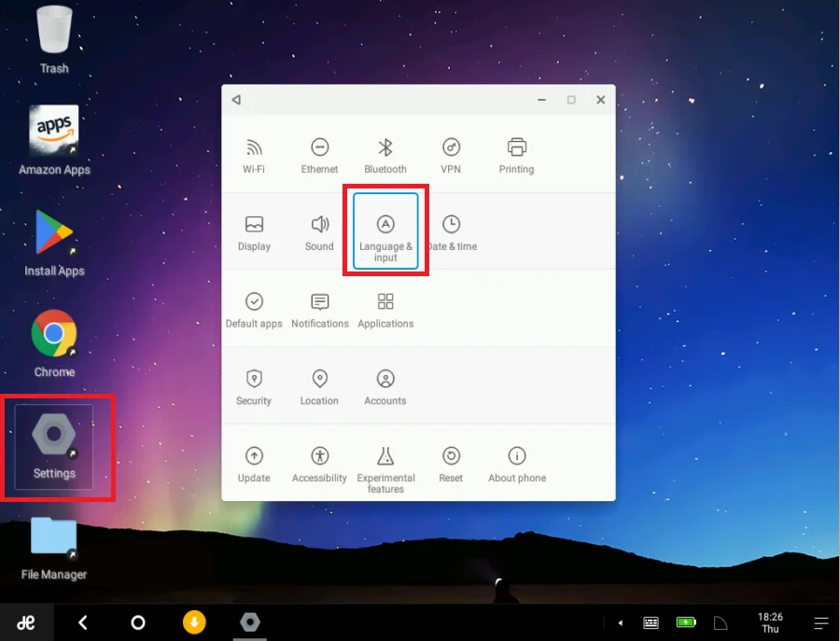Open Bluetooth settings
The image size is (840, 641).
(385, 155)
